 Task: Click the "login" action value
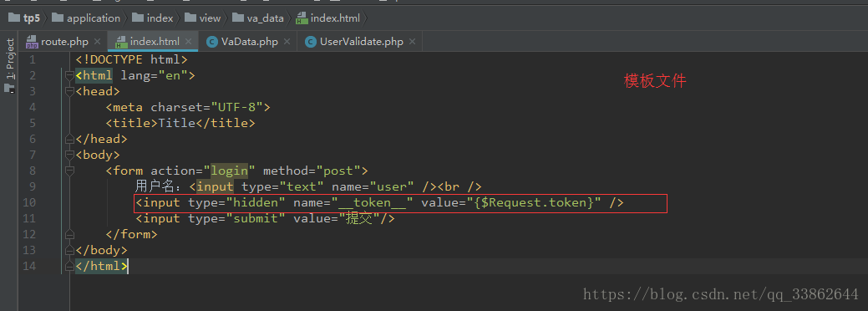pyautogui.click(x=229, y=171)
